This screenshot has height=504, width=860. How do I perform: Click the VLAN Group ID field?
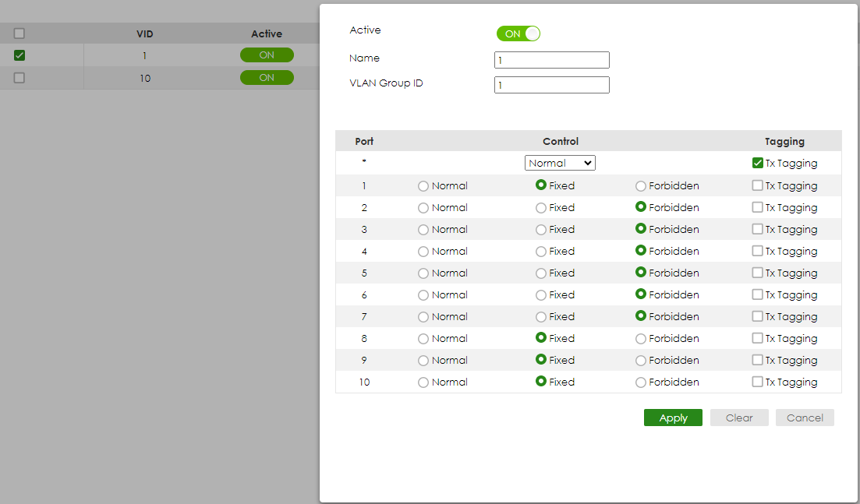551,84
